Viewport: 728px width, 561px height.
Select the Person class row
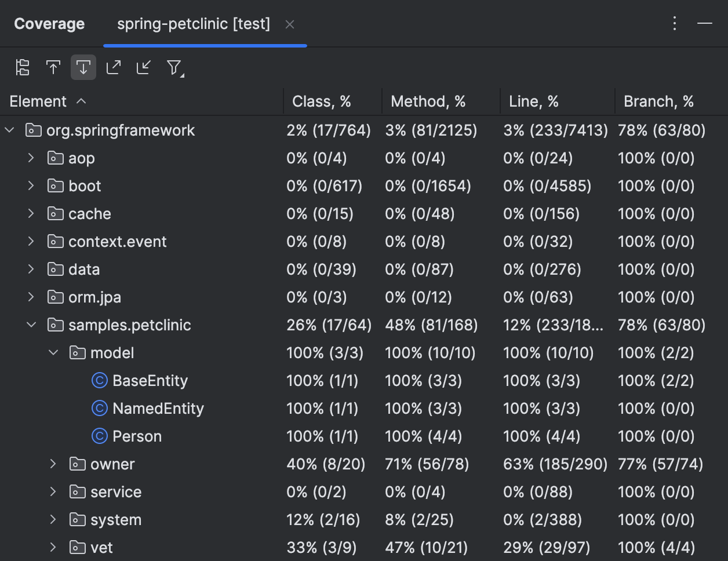137,436
